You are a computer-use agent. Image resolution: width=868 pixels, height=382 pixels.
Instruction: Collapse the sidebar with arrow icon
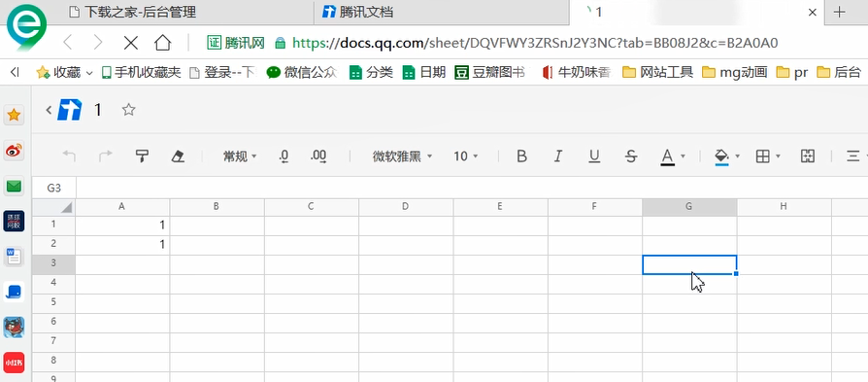(x=15, y=72)
